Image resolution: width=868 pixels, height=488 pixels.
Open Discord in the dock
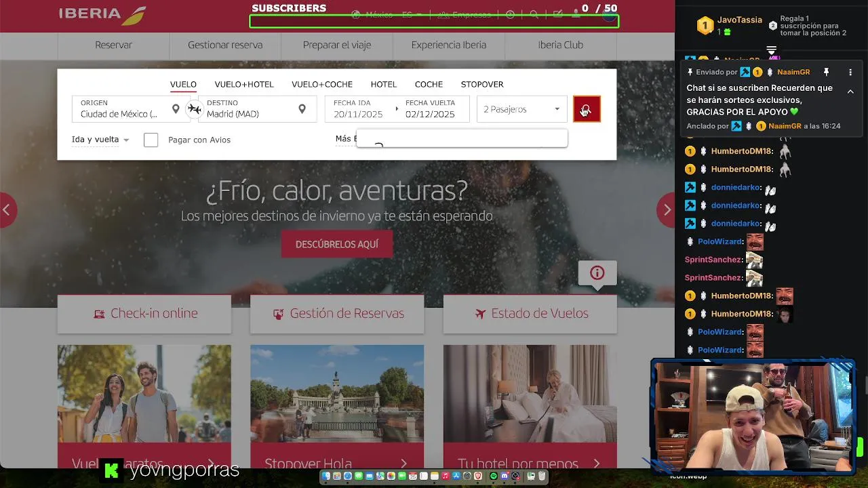pyautogui.click(x=505, y=476)
